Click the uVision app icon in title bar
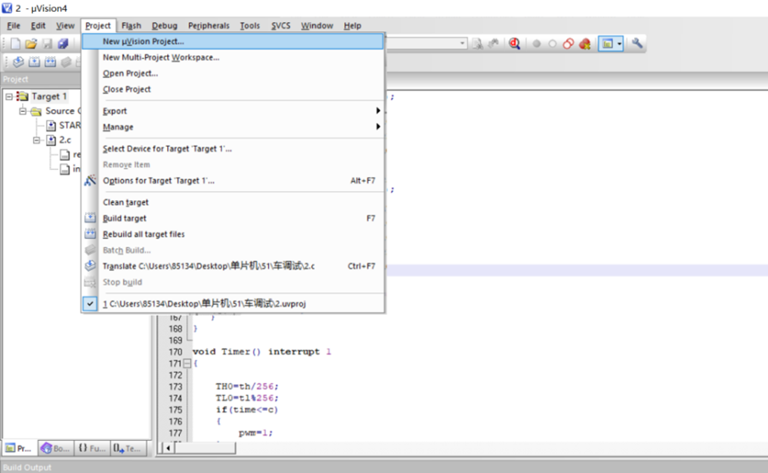The height and width of the screenshot is (473, 768). [x=7, y=8]
